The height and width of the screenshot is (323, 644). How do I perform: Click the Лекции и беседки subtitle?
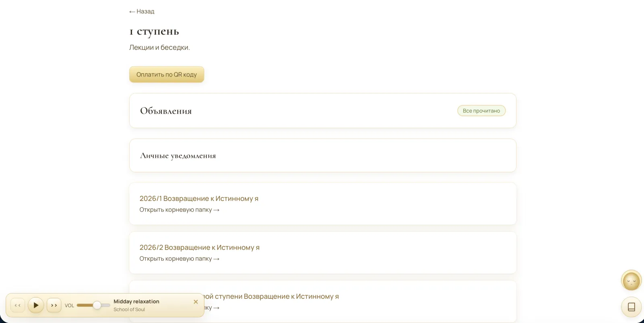(x=159, y=47)
